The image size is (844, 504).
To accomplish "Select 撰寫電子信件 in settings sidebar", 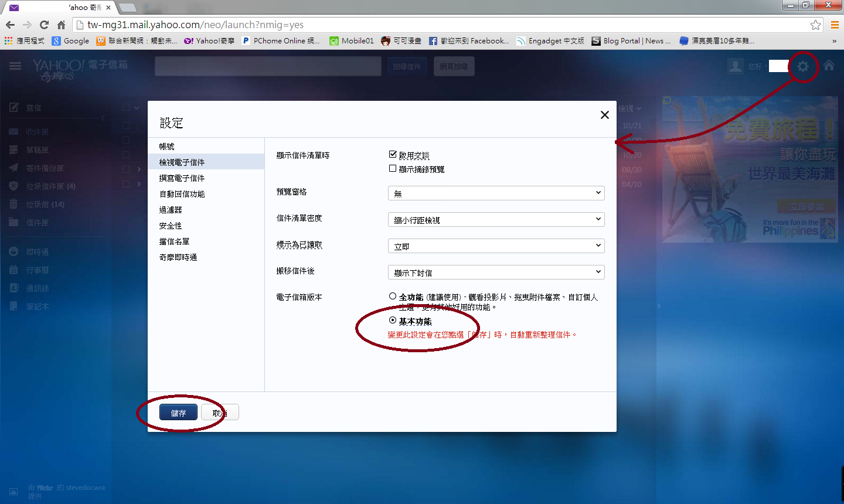I will coord(182,178).
